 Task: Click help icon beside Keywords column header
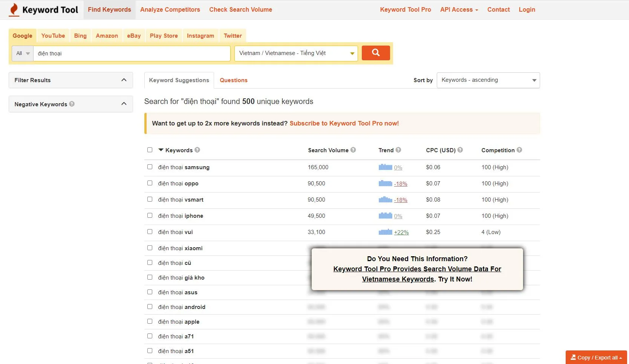tap(197, 150)
